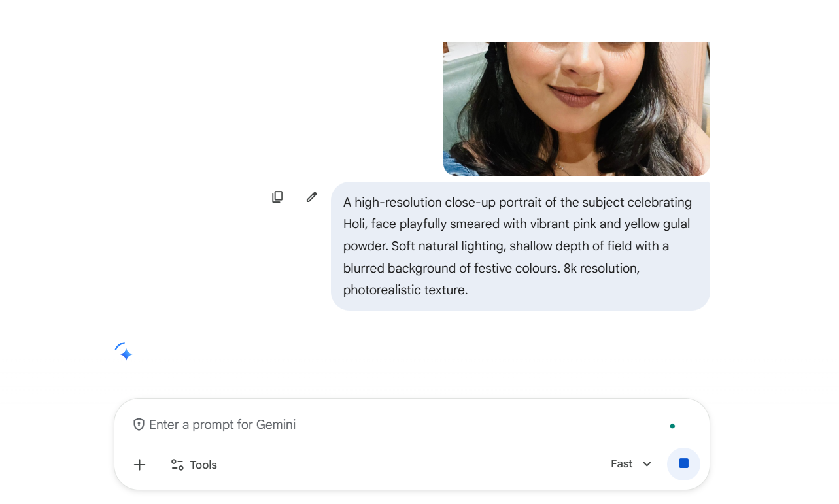Viewport: 839px width, 504px height.
Task: Expand the chevron beside Fast
Action: point(647,464)
